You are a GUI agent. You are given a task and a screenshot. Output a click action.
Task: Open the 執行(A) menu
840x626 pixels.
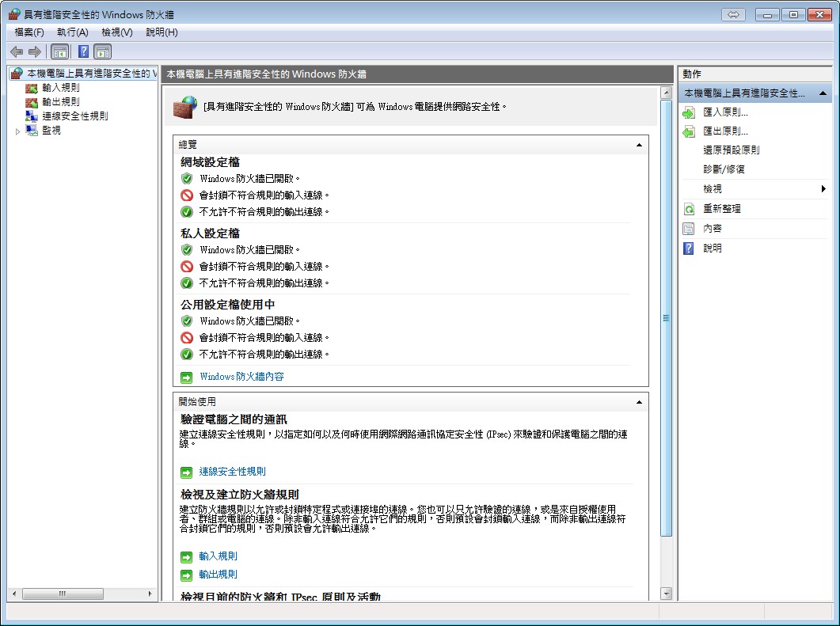[x=73, y=32]
